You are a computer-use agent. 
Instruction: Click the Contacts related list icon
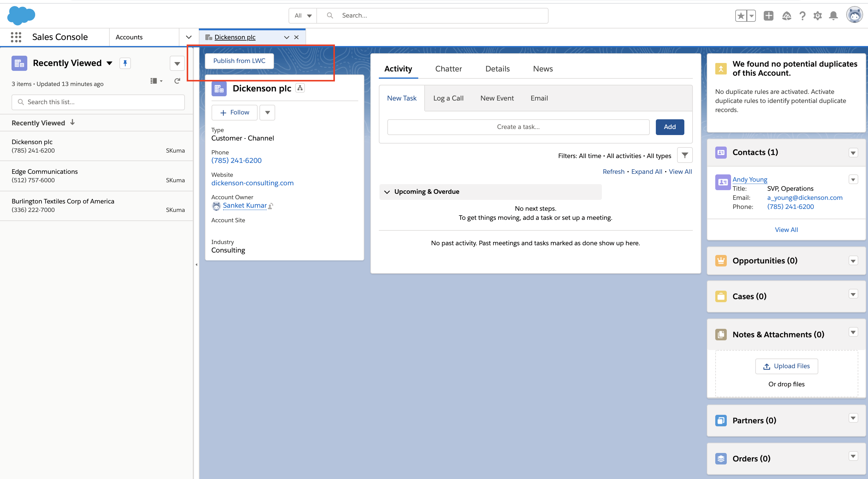click(721, 153)
